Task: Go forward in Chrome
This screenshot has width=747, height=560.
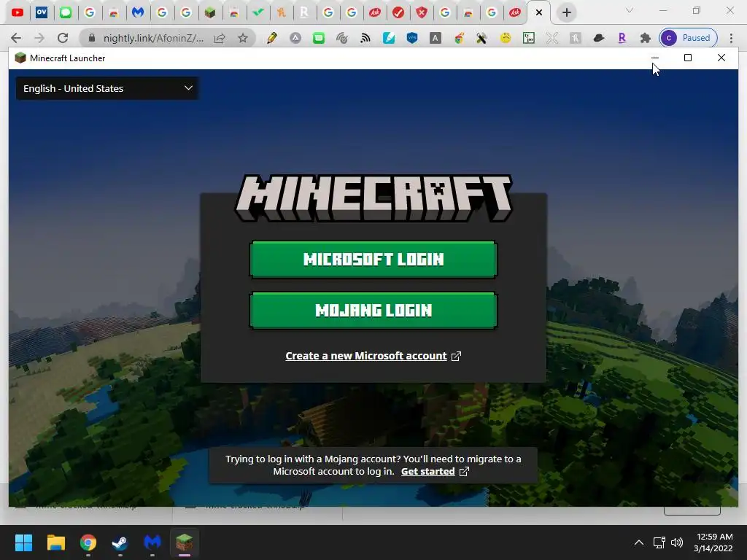Action: [x=39, y=38]
